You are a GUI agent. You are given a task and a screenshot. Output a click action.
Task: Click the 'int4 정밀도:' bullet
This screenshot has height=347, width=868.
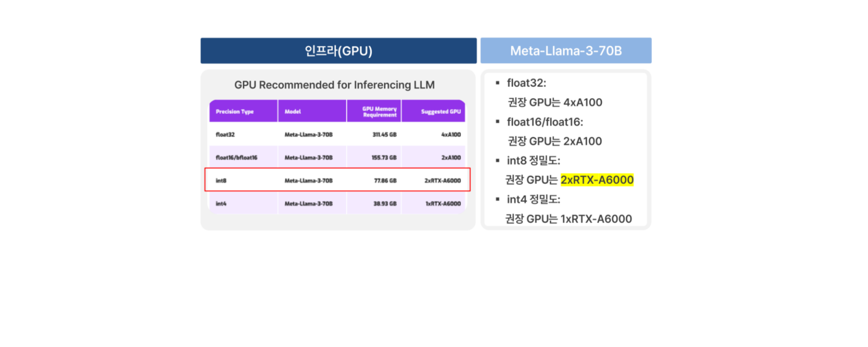[x=533, y=199]
